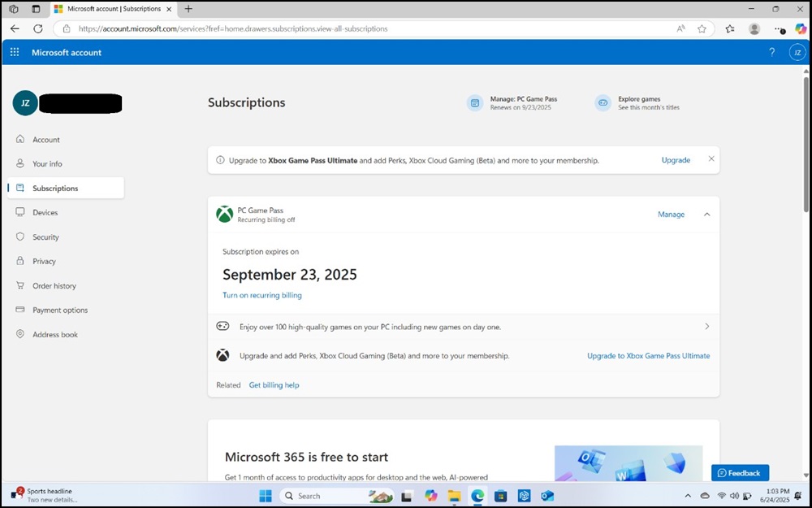Click the JZ profile avatar
This screenshot has height=508, width=812.
(797, 52)
